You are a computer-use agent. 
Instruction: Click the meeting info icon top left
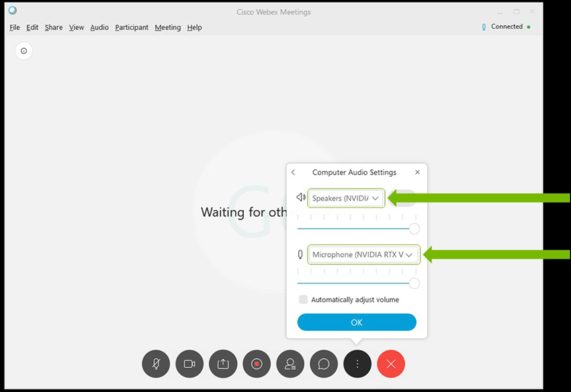point(24,51)
